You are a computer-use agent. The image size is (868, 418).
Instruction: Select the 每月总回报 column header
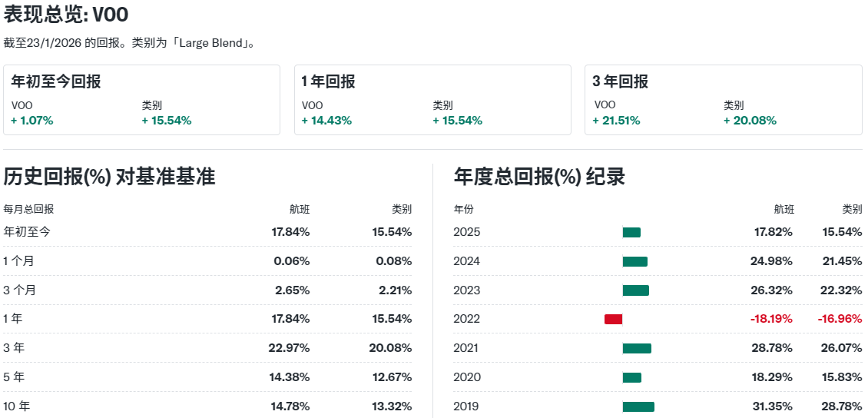click(x=28, y=209)
